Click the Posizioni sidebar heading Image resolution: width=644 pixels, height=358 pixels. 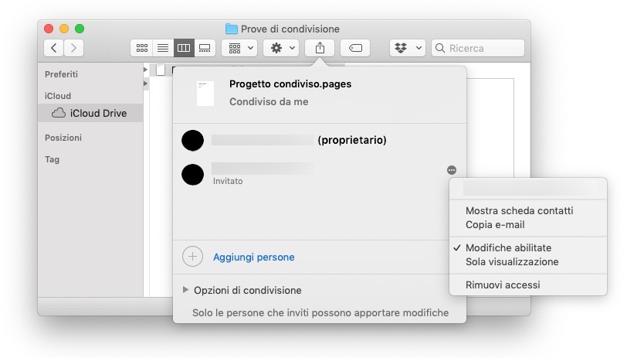tap(63, 138)
